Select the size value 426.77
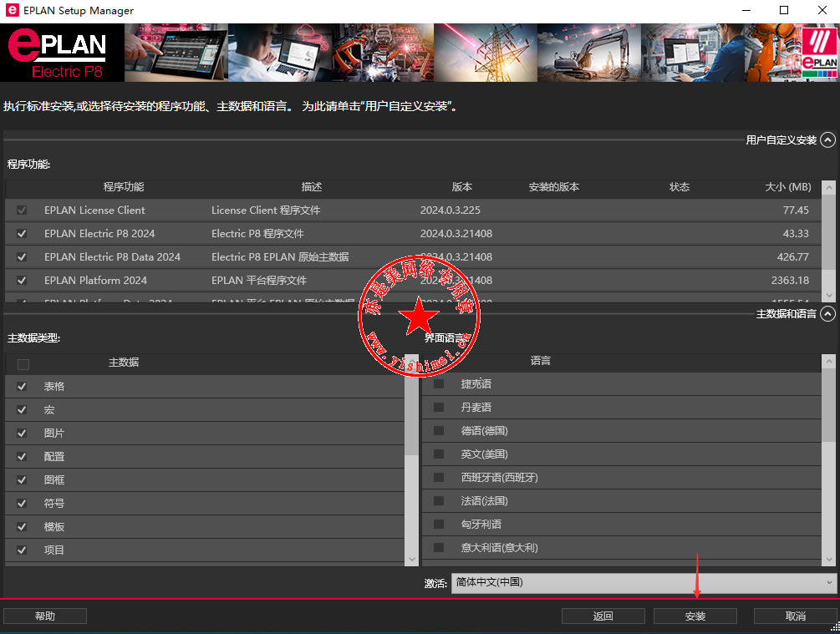This screenshot has height=634, width=840. pyautogui.click(x=793, y=257)
